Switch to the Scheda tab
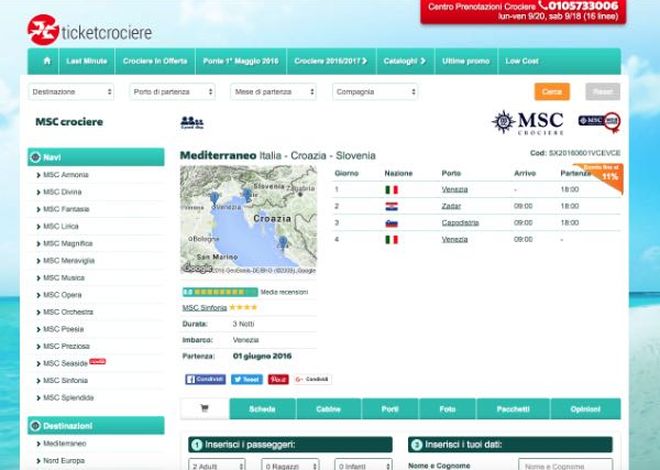 point(262,409)
